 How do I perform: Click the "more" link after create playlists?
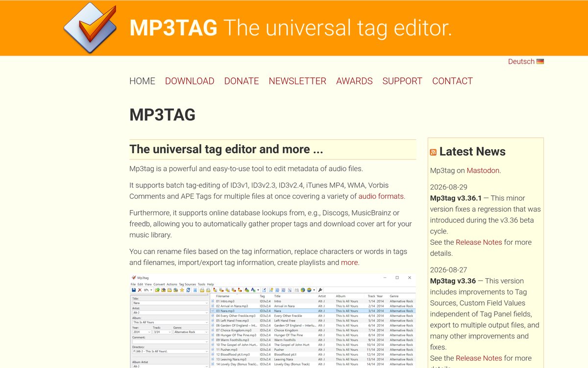tap(349, 263)
